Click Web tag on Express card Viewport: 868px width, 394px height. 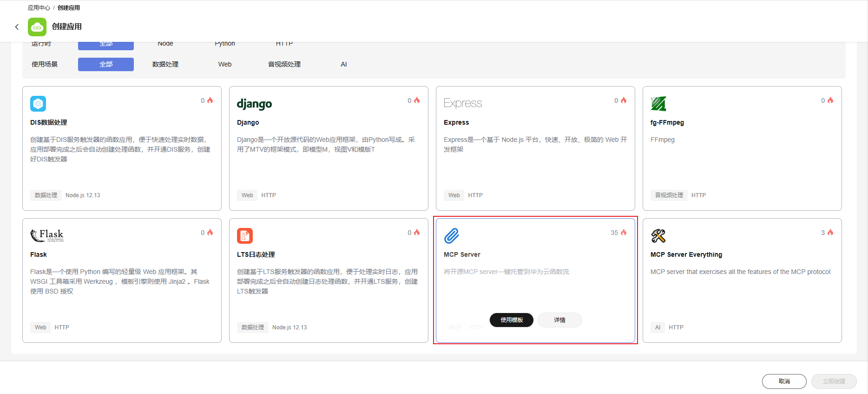tap(454, 195)
